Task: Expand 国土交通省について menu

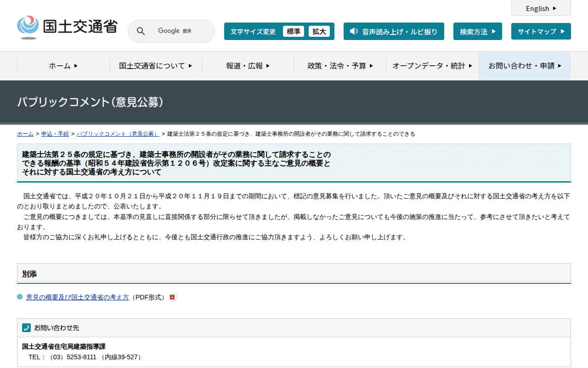Action: point(155,66)
